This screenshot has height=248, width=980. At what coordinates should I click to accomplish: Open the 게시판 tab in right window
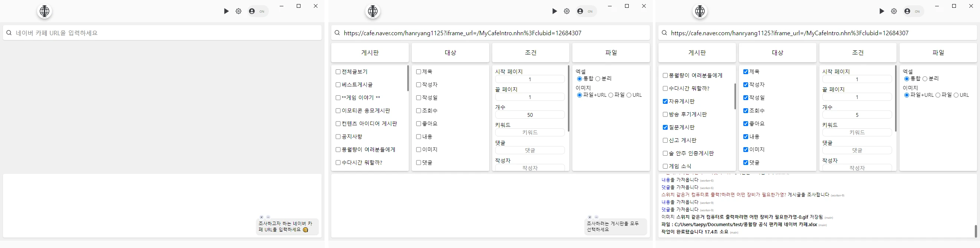[x=697, y=53]
